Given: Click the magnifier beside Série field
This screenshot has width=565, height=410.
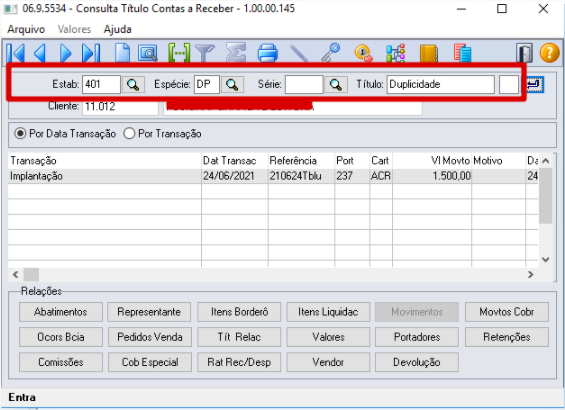Looking at the screenshot, I should 336,85.
